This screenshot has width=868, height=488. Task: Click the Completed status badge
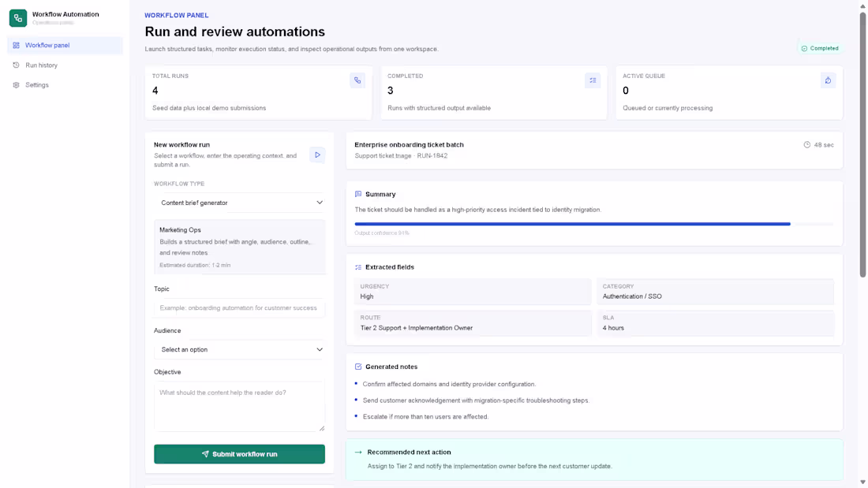point(820,48)
